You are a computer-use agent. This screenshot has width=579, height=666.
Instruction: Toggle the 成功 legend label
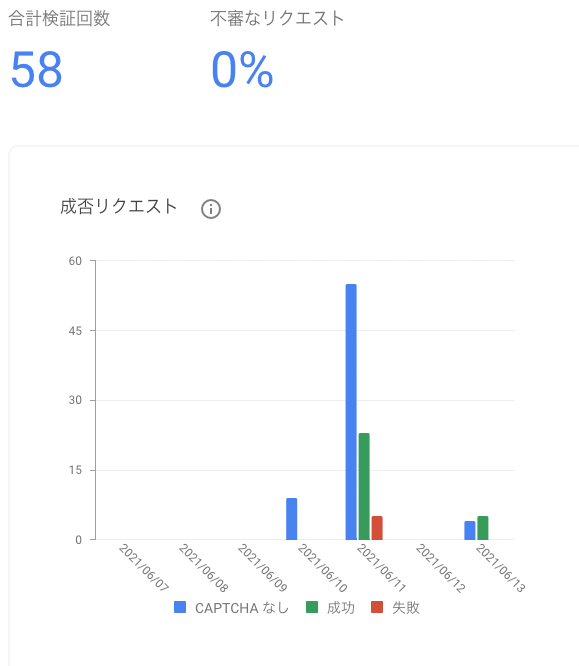coord(341,608)
